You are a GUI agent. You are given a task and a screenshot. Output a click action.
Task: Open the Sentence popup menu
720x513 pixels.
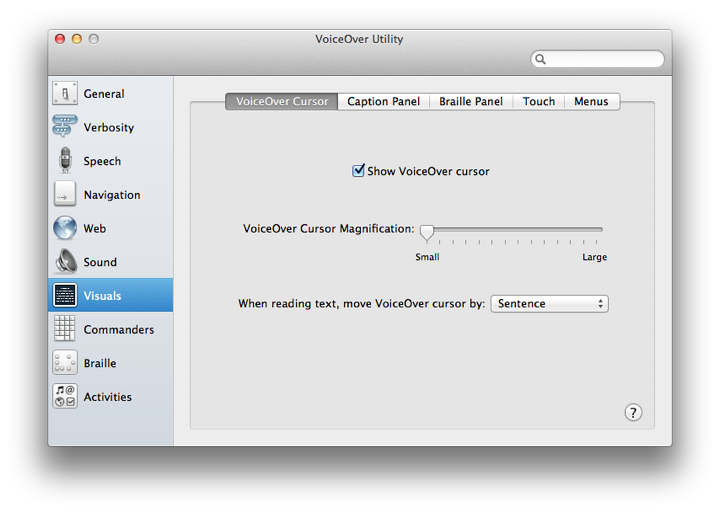(550, 304)
